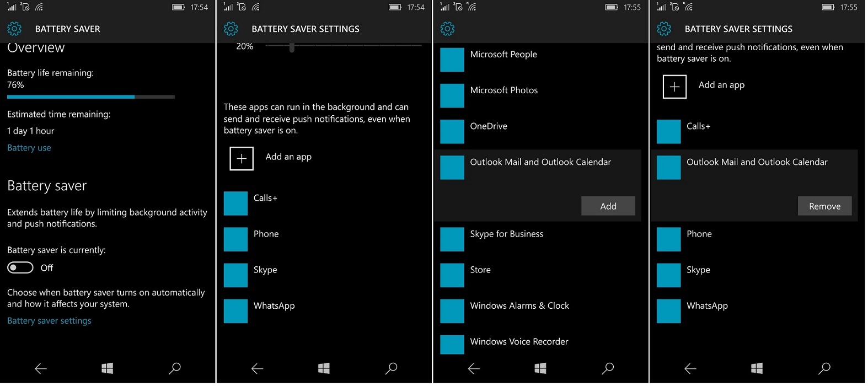Image resolution: width=868 pixels, height=386 pixels.
Task: Tap the Windows Start button on the 17:54 settings screen
Action: pyautogui.click(x=324, y=368)
